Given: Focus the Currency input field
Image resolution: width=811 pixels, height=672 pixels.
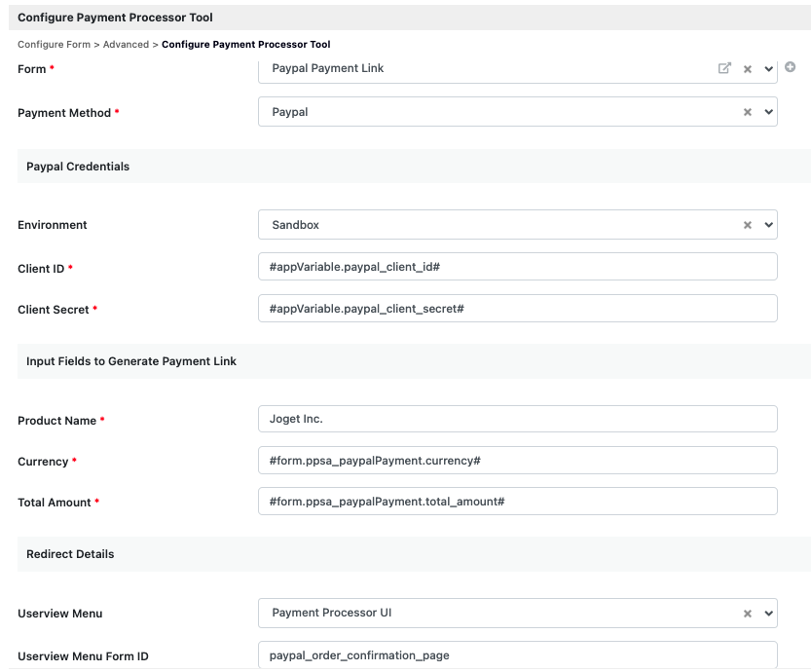Looking at the screenshot, I should point(518,461).
